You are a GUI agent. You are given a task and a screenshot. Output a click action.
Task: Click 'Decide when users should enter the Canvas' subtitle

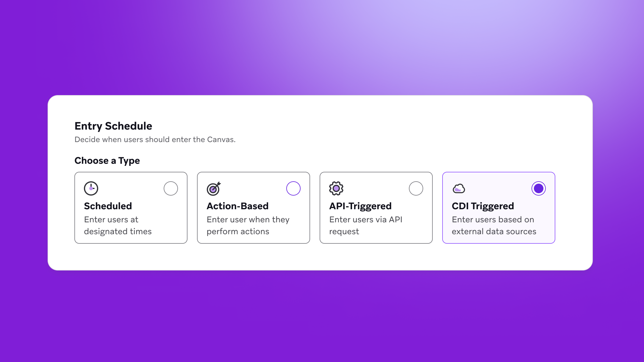point(155,139)
